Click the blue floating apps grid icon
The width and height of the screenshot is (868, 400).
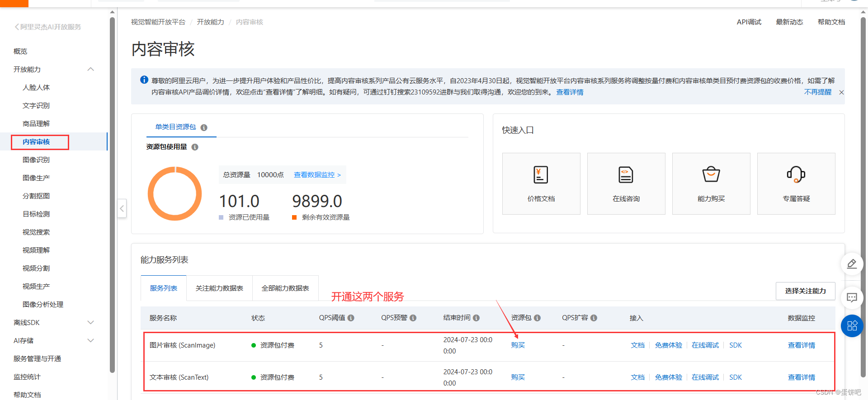(x=852, y=326)
